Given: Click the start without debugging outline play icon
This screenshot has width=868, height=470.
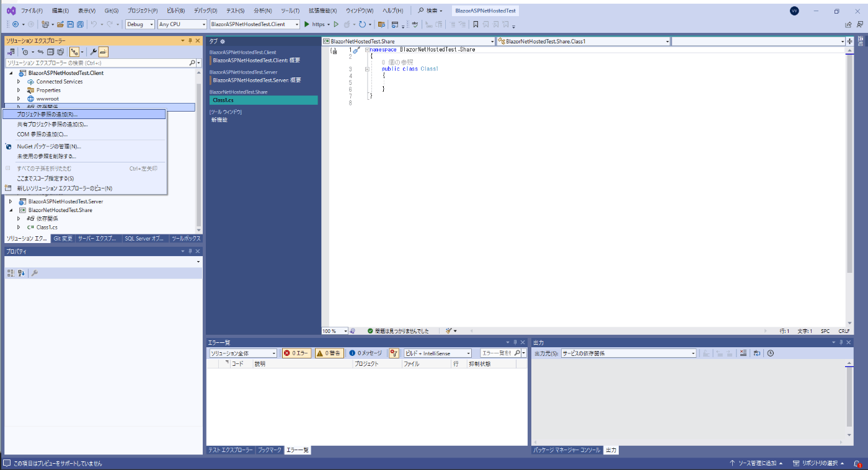Looking at the screenshot, I should [x=337, y=24].
